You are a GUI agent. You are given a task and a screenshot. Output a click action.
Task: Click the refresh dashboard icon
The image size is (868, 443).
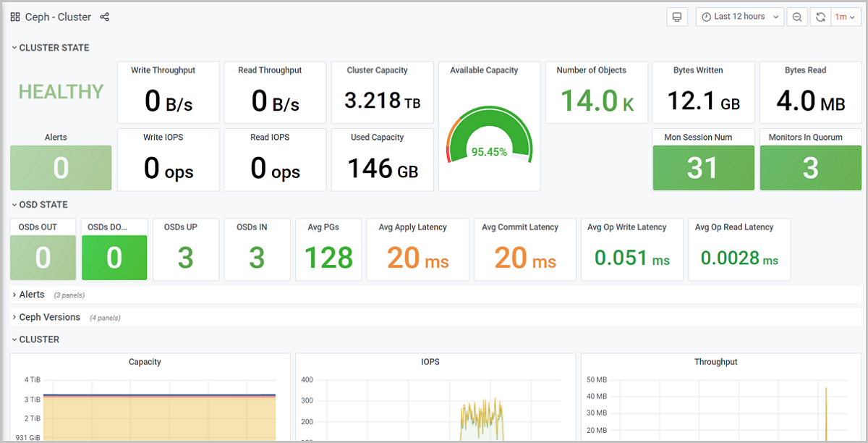[820, 17]
